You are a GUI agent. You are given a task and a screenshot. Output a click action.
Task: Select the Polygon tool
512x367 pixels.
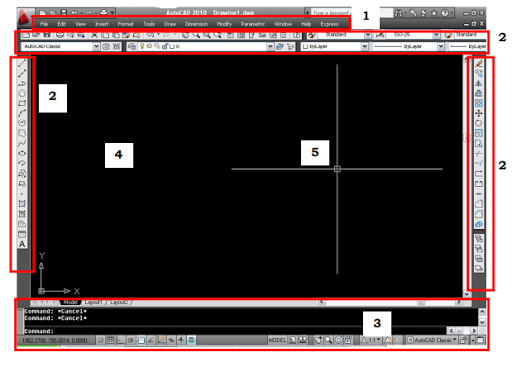point(22,93)
